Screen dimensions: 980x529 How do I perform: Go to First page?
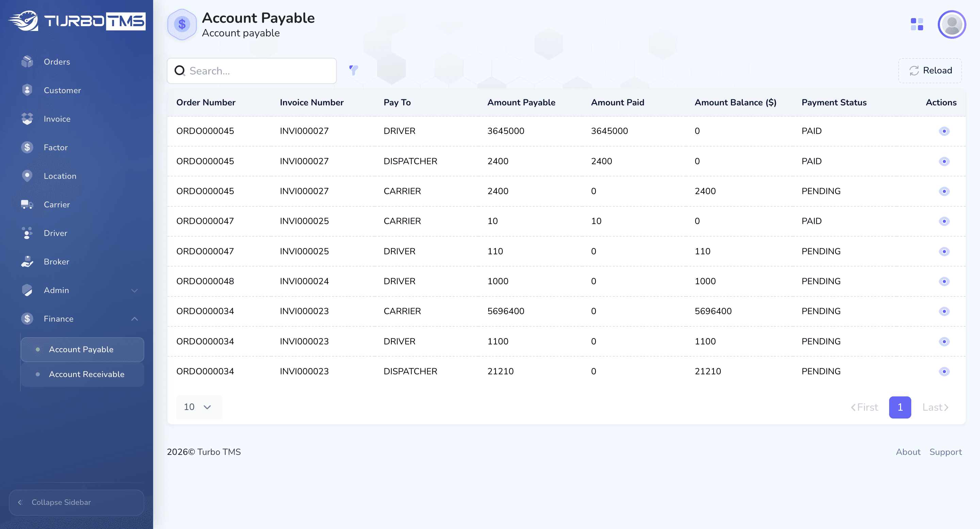tap(864, 407)
